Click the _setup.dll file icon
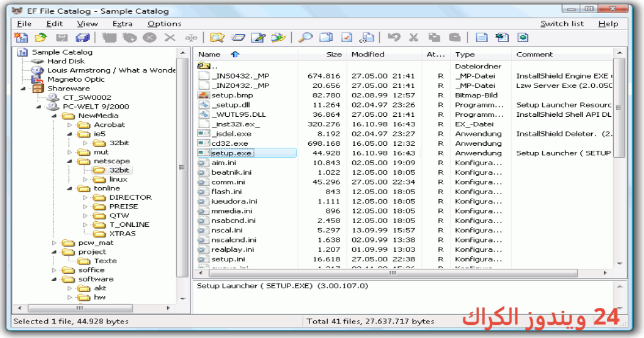644x338 pixels. tap(204, 104)
